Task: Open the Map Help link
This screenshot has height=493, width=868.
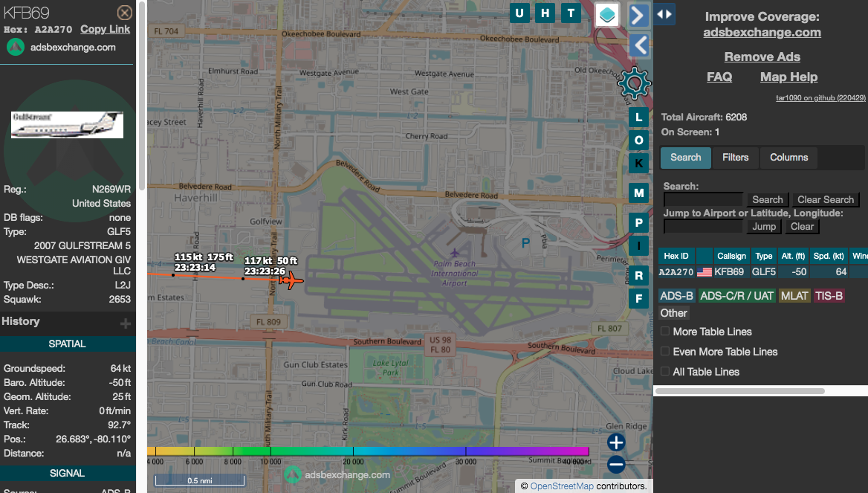Action: tap(788, 77)
